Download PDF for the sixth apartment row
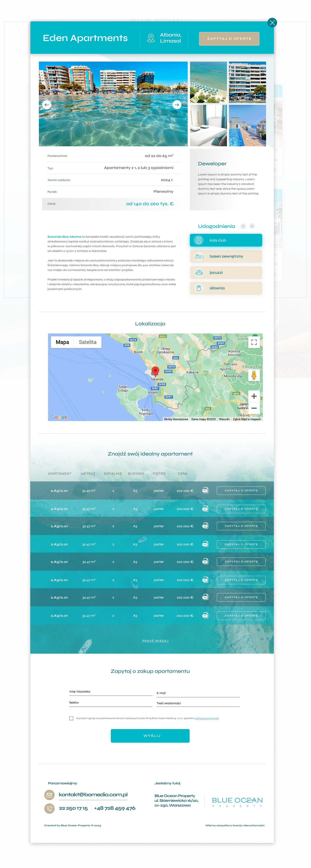This screenshot has width=311, height=868. tap(205, 580)
